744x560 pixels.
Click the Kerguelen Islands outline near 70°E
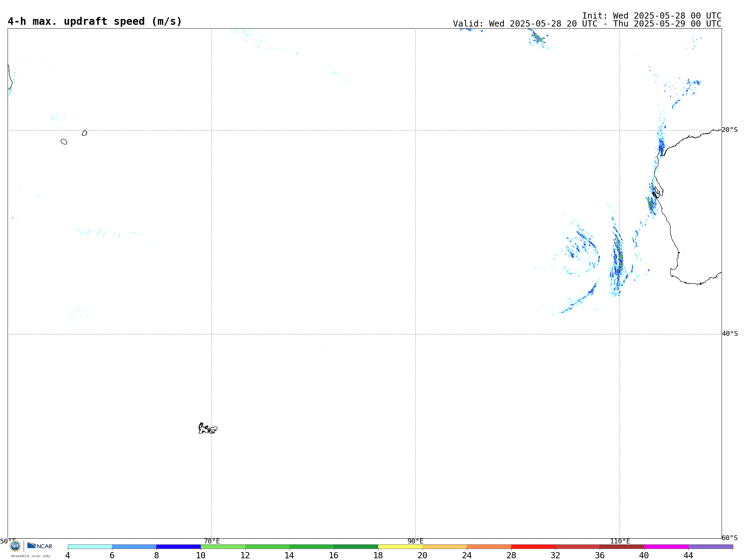tap(208, 428)
